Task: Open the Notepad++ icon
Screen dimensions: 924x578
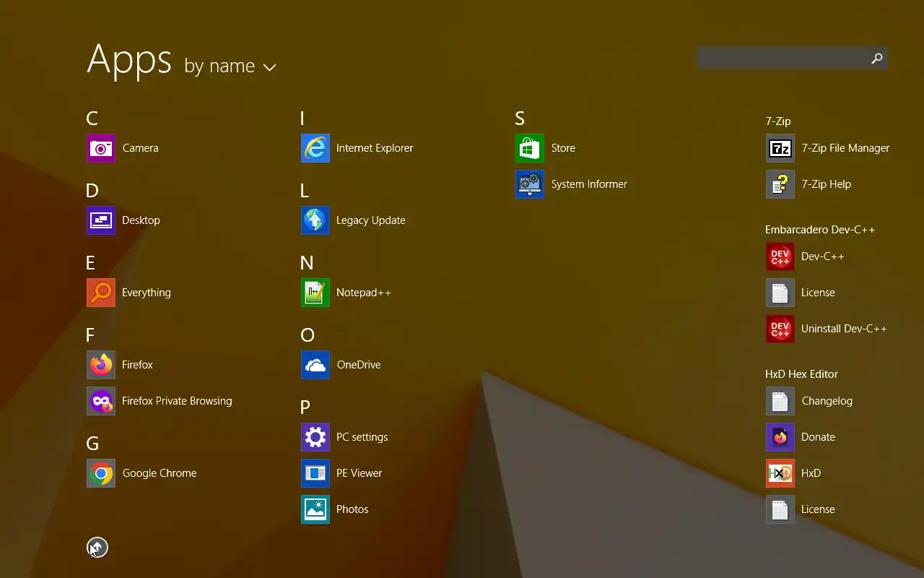Action: pos(315,293)
